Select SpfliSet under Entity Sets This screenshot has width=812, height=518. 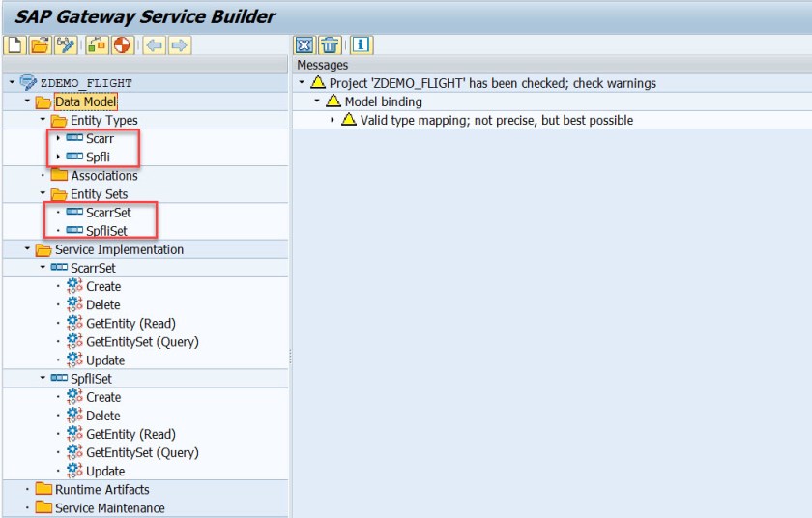click(106, 231)
